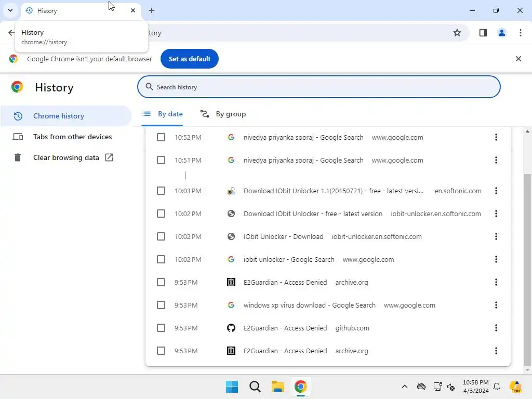Screen dimensions: 532x399
Task: Check the IObit Unlocker - Download entry
Action: (x=161, y=236)
